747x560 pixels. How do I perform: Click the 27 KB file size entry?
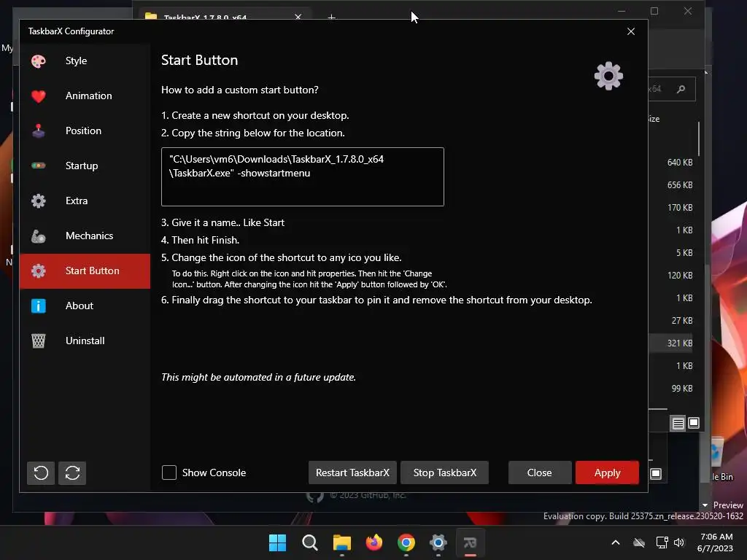pyautogui.click(x=682, y=321)
